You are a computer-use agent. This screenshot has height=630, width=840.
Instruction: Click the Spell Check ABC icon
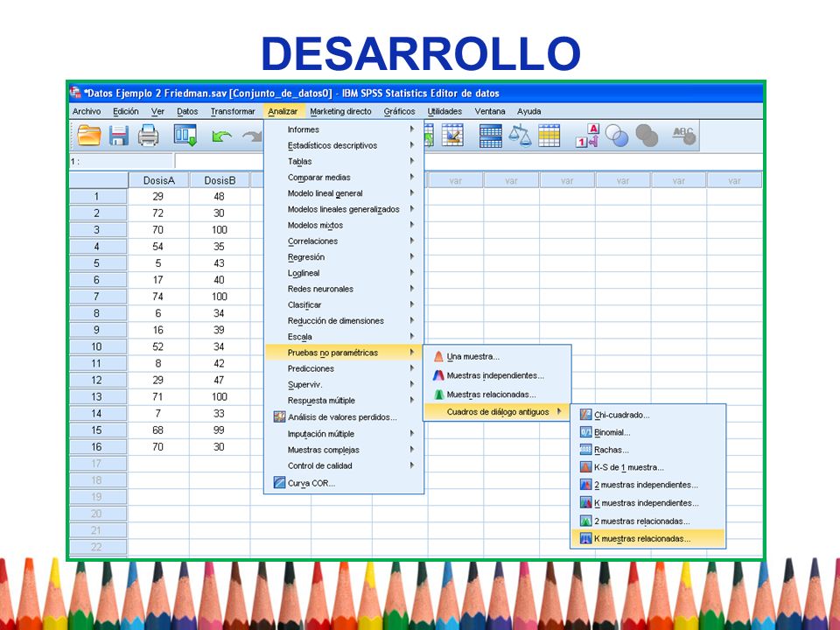(684, 136)
